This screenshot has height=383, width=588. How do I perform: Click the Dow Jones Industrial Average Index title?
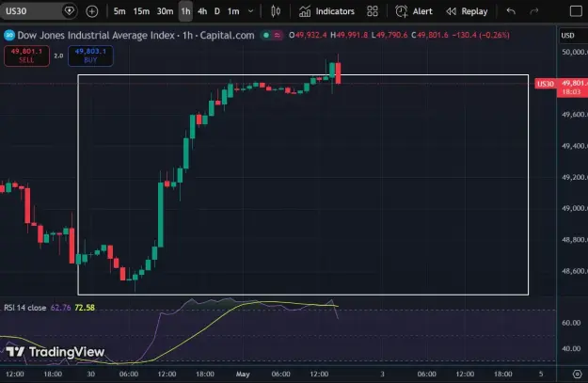tap(96, 35)
